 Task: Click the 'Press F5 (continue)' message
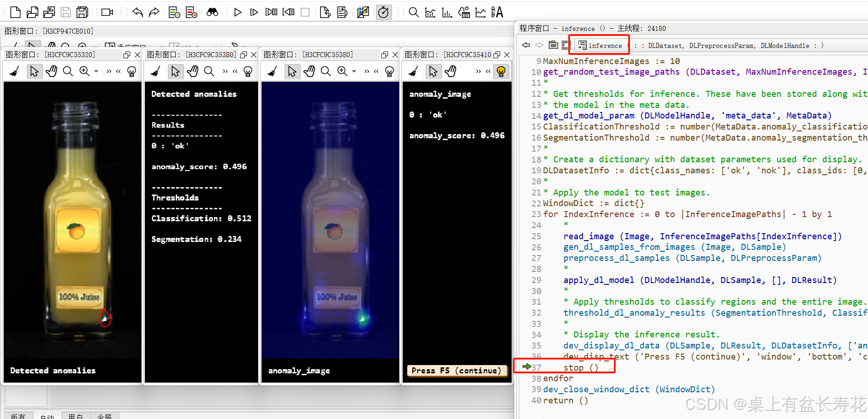click(x=456, y=371)
